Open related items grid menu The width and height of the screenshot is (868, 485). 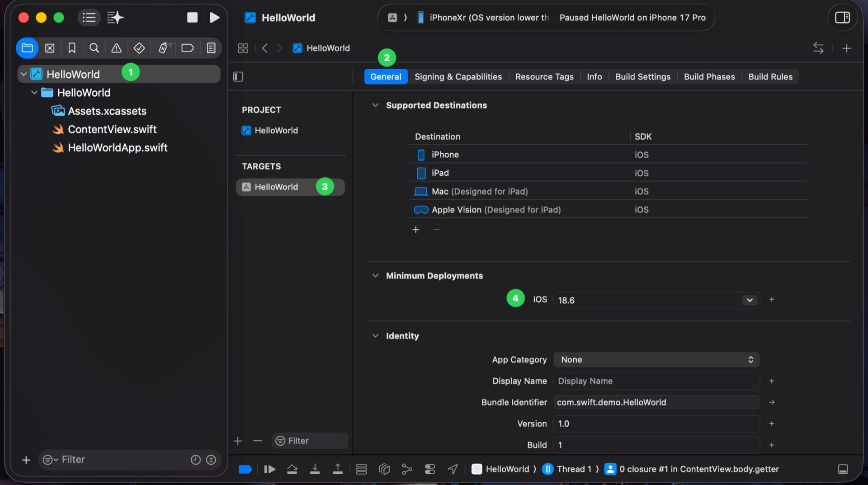[x=243, y=48]
